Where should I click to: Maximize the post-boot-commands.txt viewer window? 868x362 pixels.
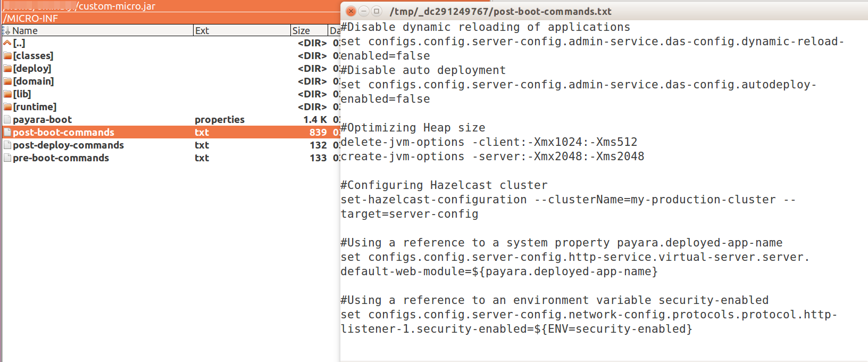tap(377, 11)
